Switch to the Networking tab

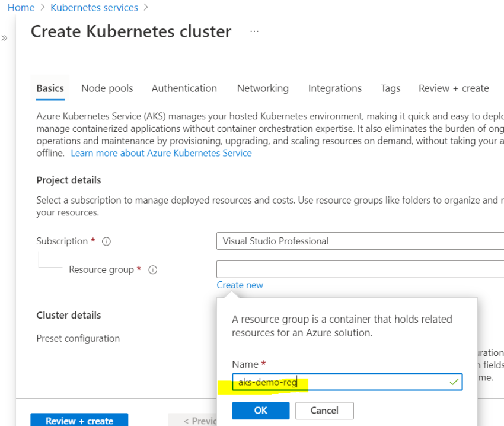coord(263,88)
